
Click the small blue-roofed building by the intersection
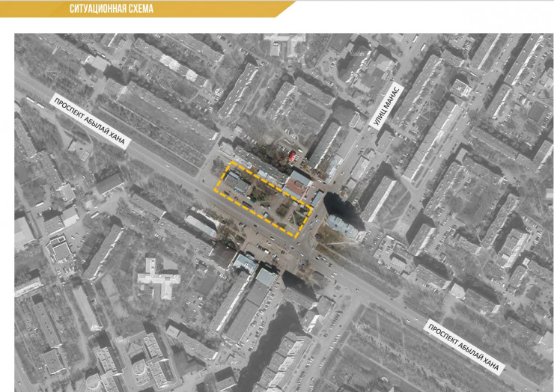[x=317, y=198]
